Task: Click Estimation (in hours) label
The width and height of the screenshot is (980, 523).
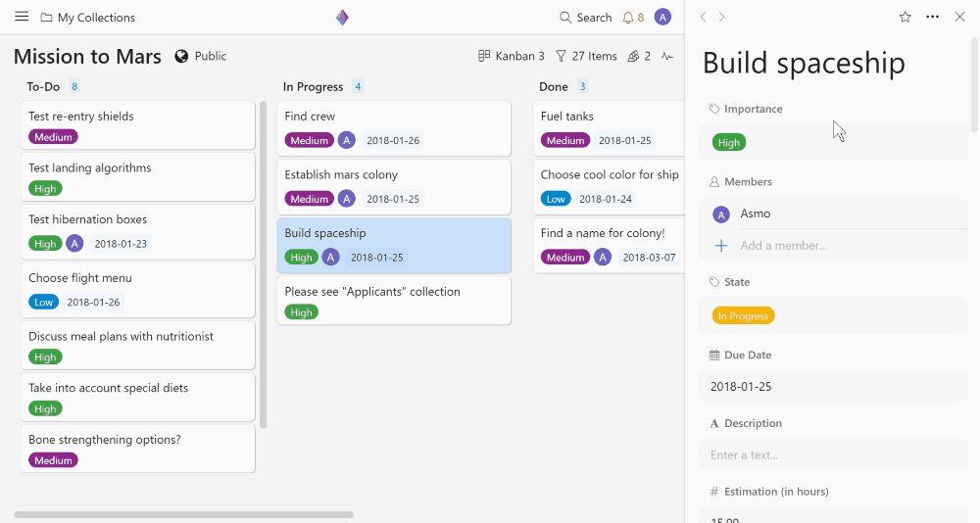Action: coord(776,492)
